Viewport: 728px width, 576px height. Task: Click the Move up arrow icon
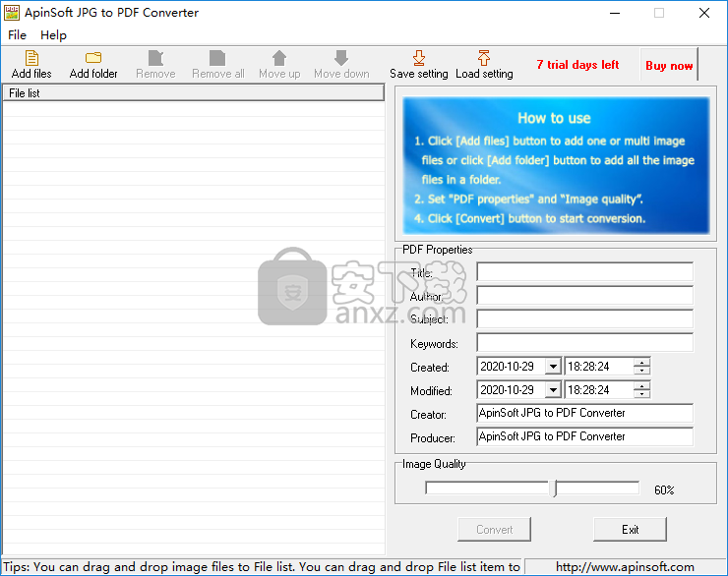click(x=279, y=58)
